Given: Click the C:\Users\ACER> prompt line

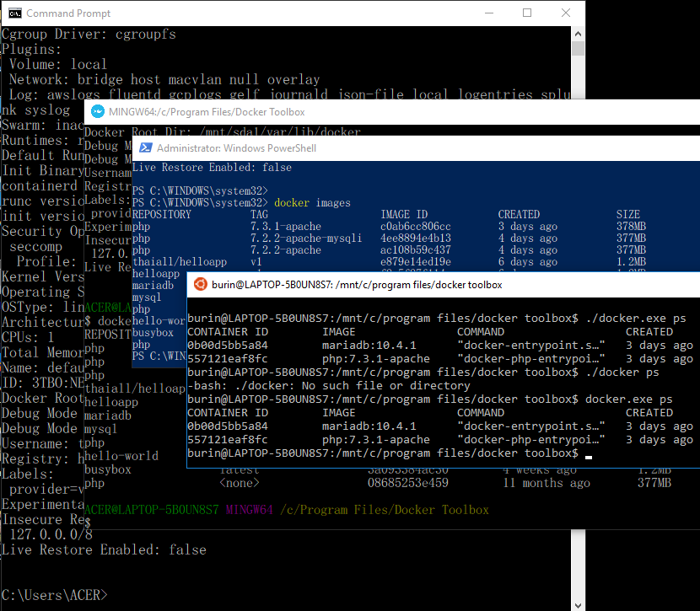Looking at the screenshot, I should coord(55,595).
